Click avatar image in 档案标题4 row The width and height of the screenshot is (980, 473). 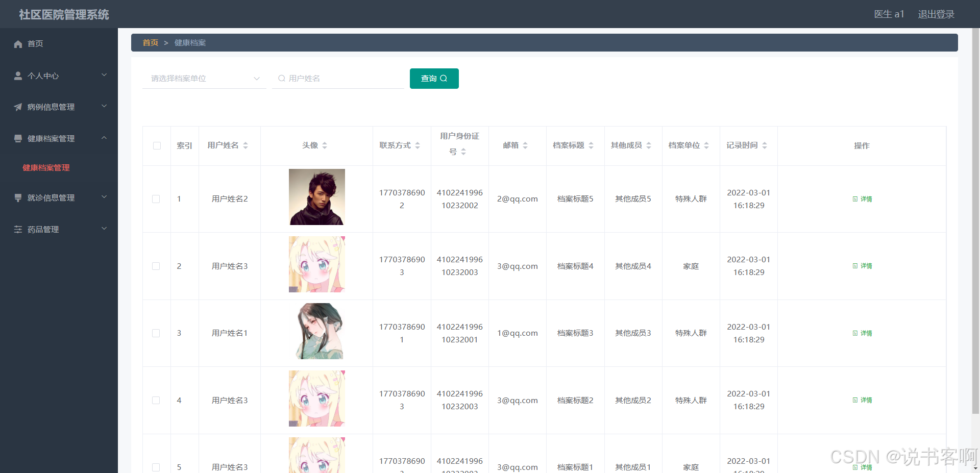pos(317,264)
